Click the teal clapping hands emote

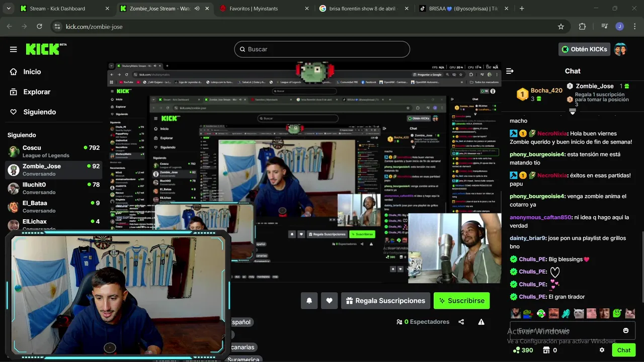coord(566,313)
